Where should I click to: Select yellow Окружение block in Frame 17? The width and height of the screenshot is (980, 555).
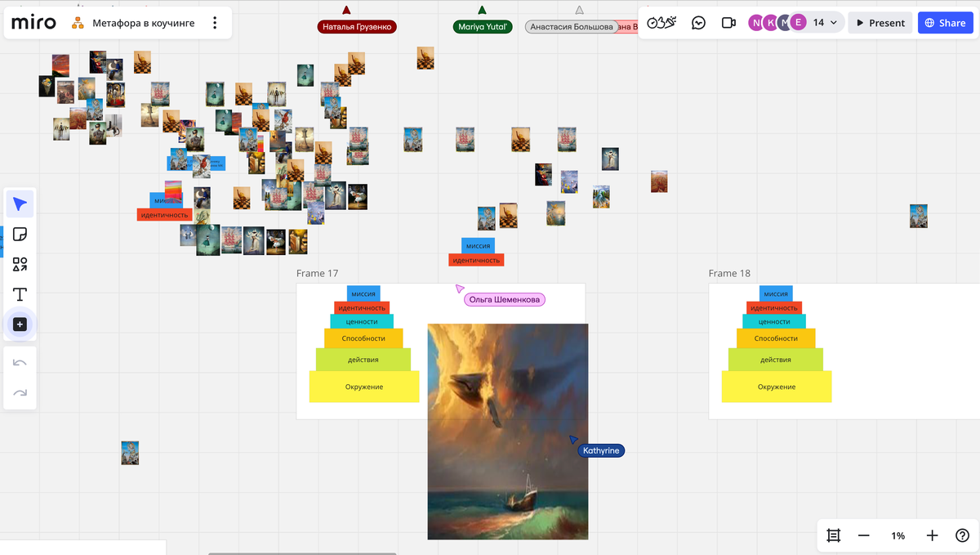pos(364,387)
